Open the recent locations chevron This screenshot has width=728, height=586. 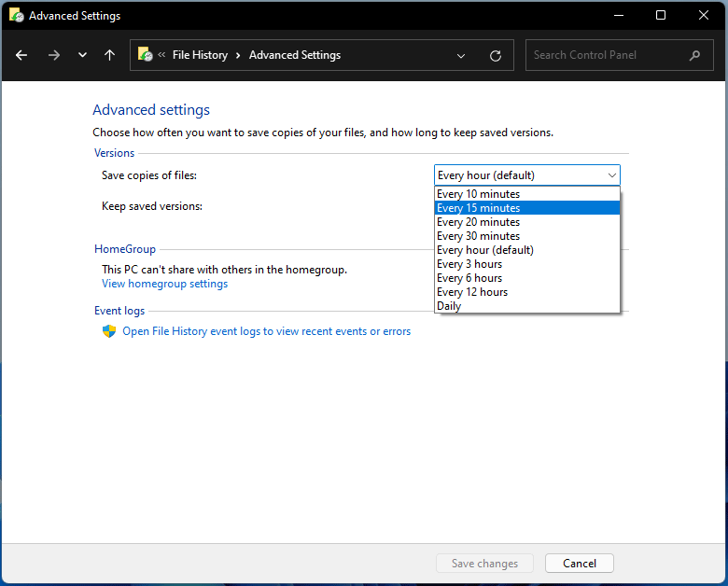(x=82, y=55)
